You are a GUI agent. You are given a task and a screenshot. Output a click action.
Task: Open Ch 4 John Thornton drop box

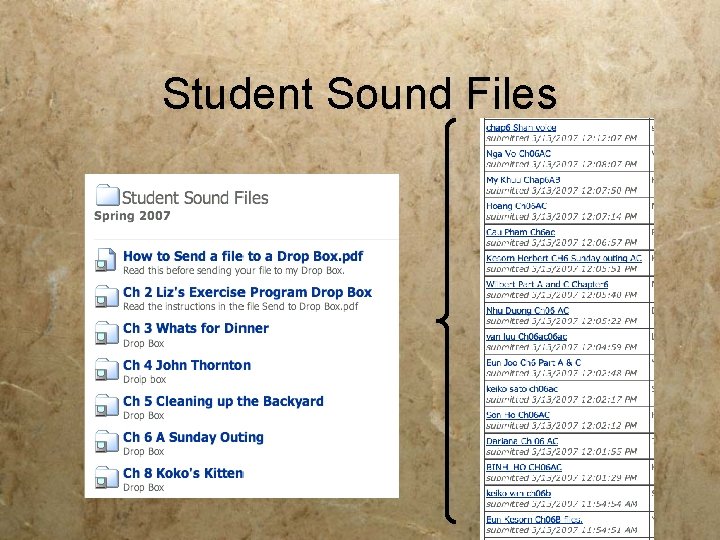187,365
